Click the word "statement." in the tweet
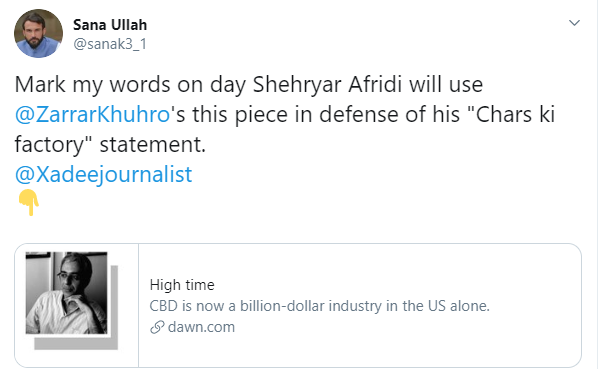 coord(153,144)
